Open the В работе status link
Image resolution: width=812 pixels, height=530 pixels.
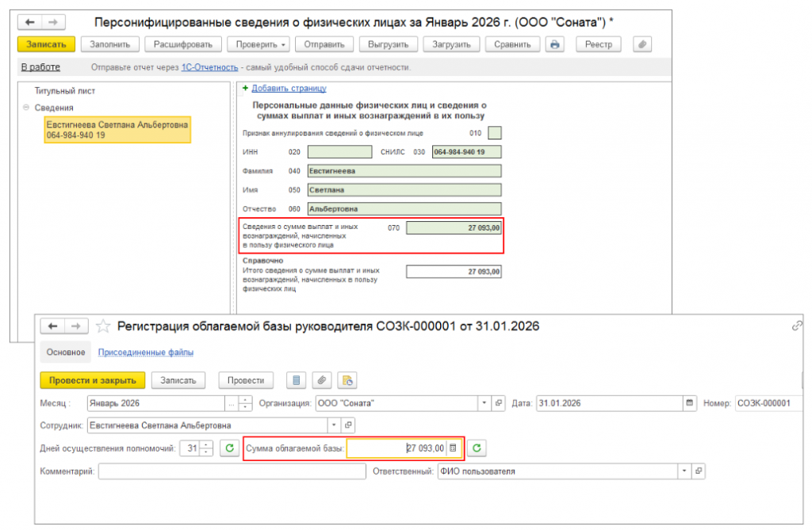pyautogui.click(x=40, y=67)
